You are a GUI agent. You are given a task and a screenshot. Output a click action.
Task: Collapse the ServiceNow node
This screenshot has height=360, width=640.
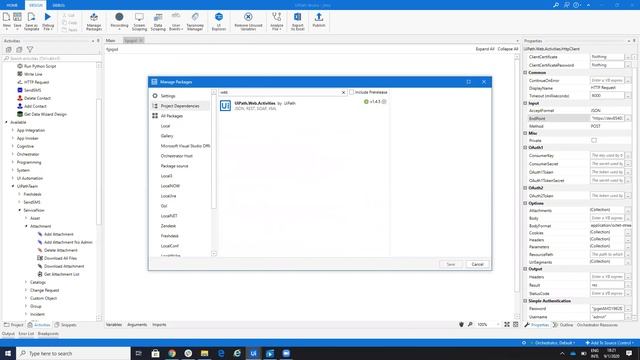19,210
